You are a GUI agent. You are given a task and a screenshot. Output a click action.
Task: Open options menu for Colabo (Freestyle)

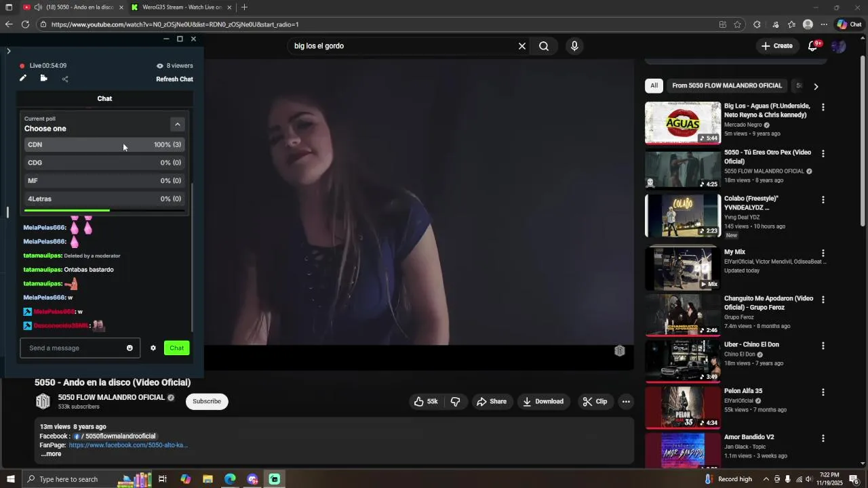(x=823, y=200)
